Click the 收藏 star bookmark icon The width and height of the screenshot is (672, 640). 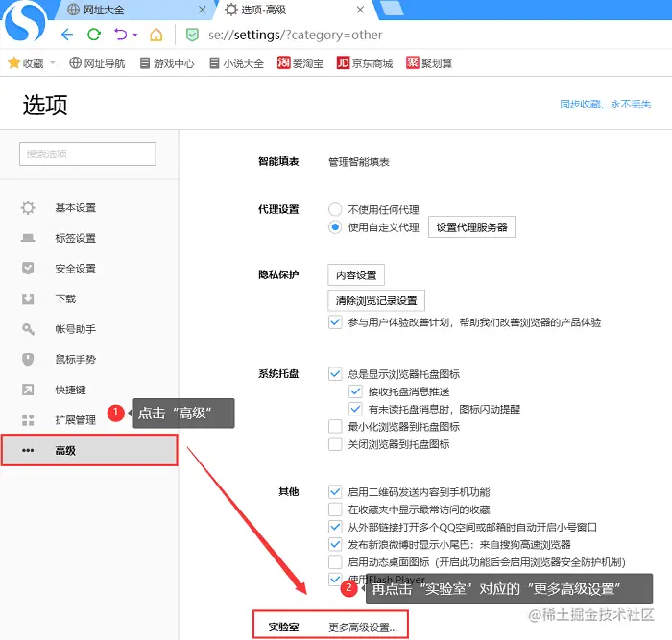[x=14, y=63]
